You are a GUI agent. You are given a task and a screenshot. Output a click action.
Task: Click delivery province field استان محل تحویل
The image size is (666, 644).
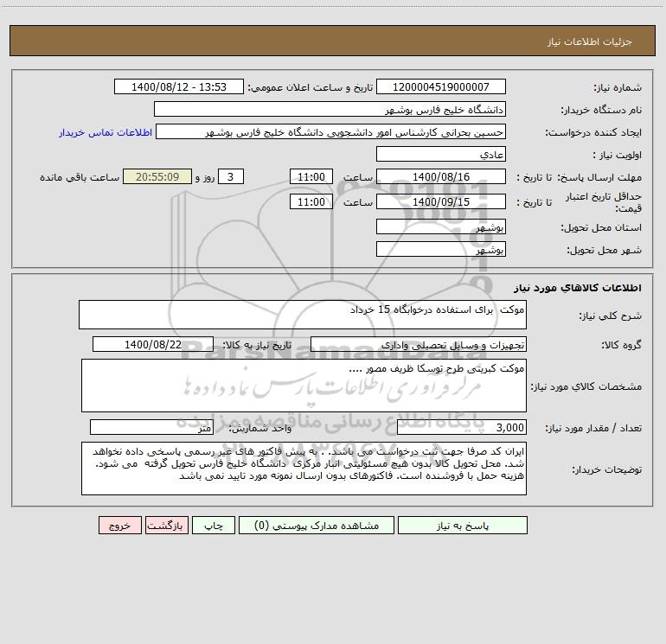coord(441,226)
